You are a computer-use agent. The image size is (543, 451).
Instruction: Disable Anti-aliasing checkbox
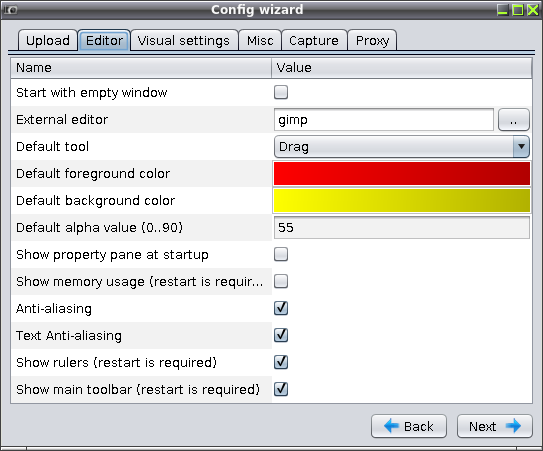click(281, 308)
